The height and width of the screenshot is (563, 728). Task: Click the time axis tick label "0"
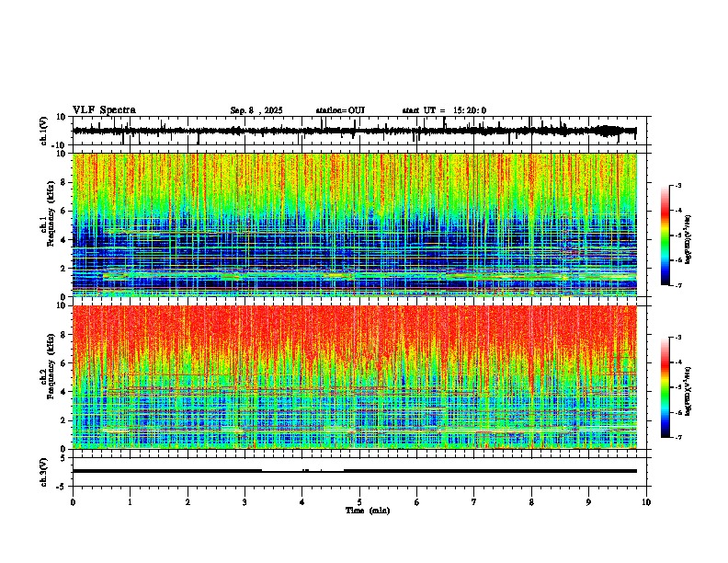click(x=73, y=502)
